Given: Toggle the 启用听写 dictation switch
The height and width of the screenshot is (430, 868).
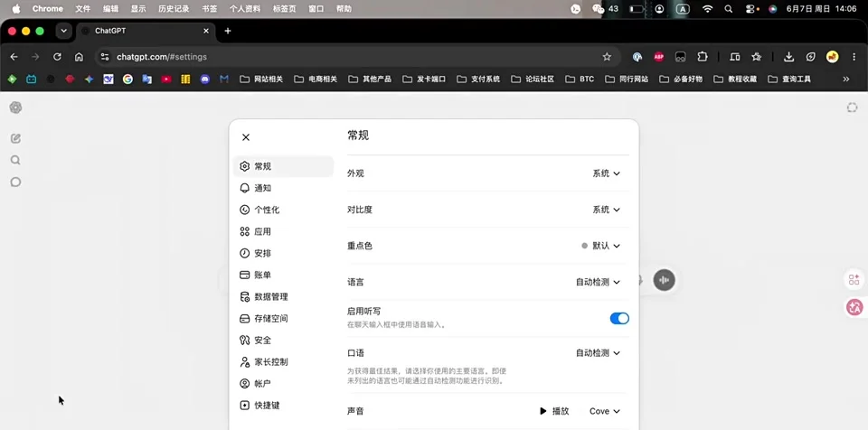Looking at the screenshot, I should coord(619,318).
